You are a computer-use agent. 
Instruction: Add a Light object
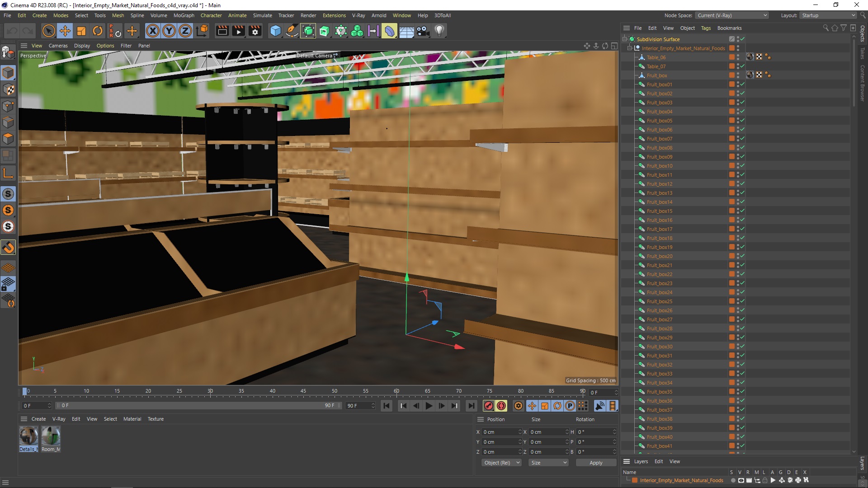pyautogui.click(x=439, y=31)
